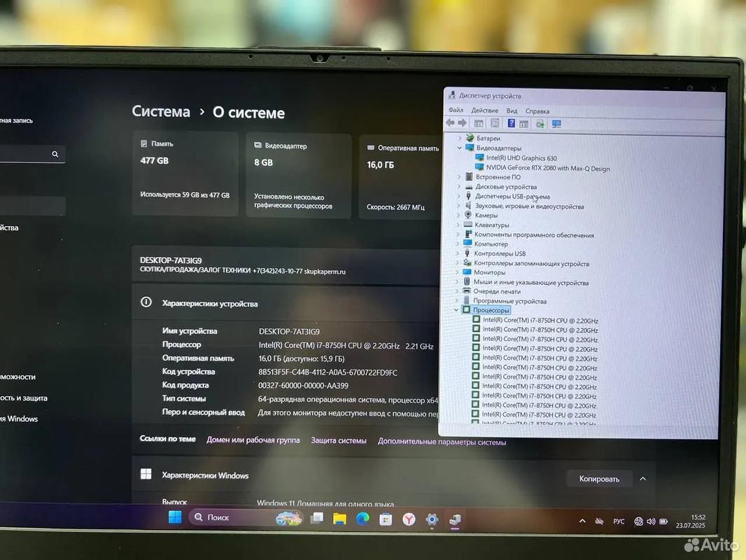The height and width of the screenshot is (560, 746).
Task: Open Дополнительные параметры системы link
Action: (x=442, y=442)
